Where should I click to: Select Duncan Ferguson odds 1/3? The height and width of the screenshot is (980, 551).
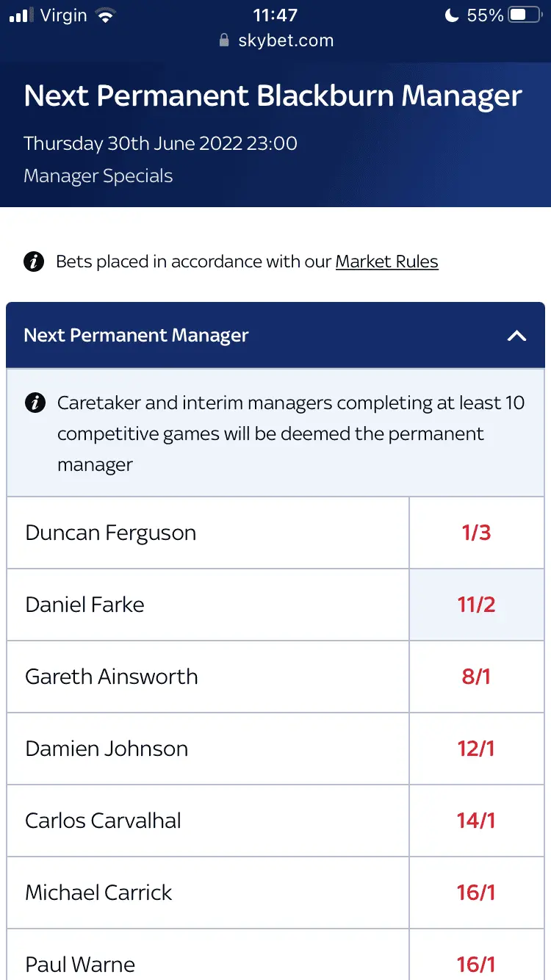[x=476, y=533]
